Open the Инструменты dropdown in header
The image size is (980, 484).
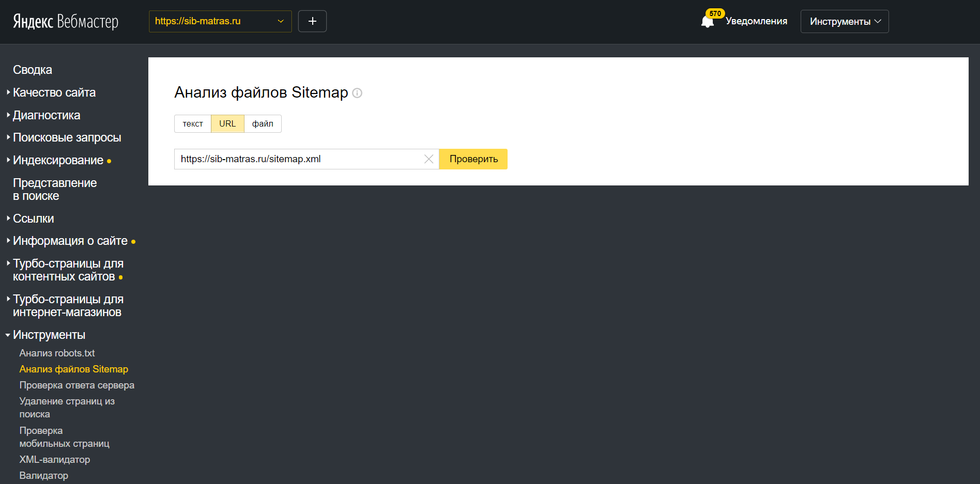pos(844,21)
